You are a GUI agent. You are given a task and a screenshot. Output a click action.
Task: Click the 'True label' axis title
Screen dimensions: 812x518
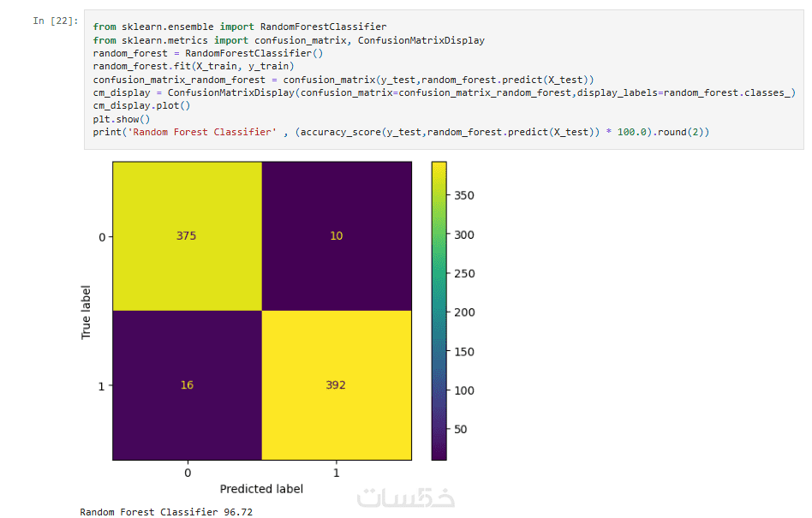coord(86,312)
